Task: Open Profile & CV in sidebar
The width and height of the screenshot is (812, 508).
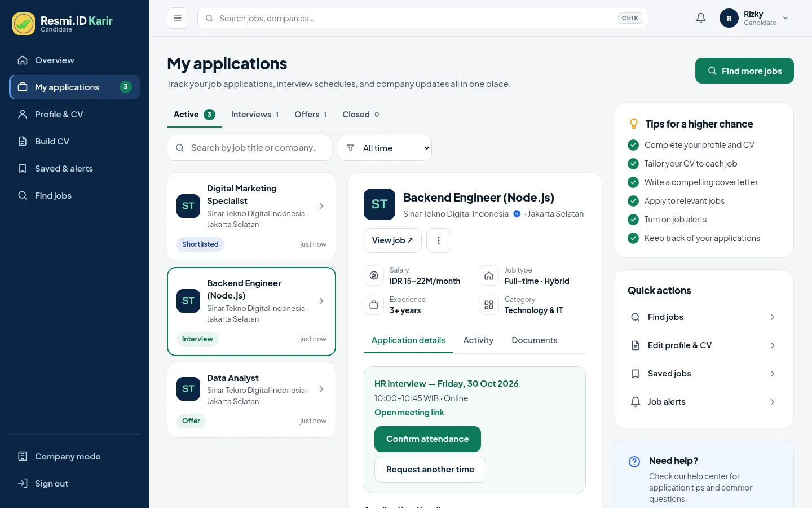Action: tap(74, 114)
